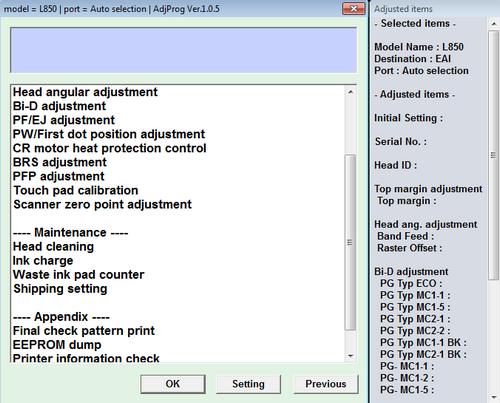Select Final check pattern print
The height and width of the screenshot is (403, 500).
pos(84,331)
